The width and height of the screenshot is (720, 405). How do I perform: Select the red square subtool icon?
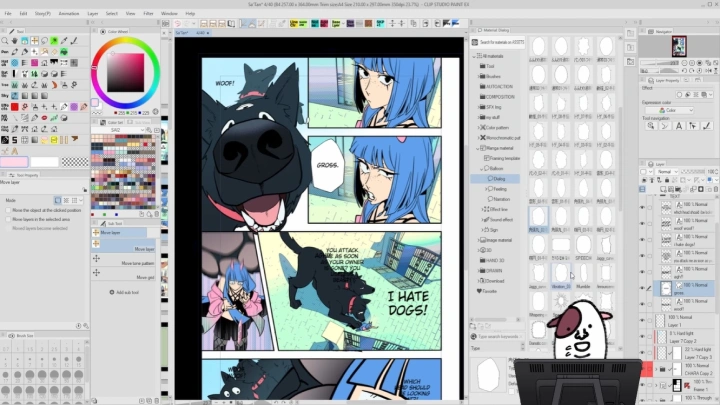[x=15, y=107]
